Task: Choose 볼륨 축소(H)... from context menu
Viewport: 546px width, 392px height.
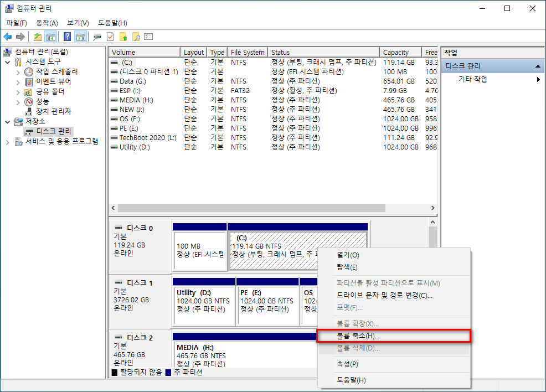Action: (394, 336)
